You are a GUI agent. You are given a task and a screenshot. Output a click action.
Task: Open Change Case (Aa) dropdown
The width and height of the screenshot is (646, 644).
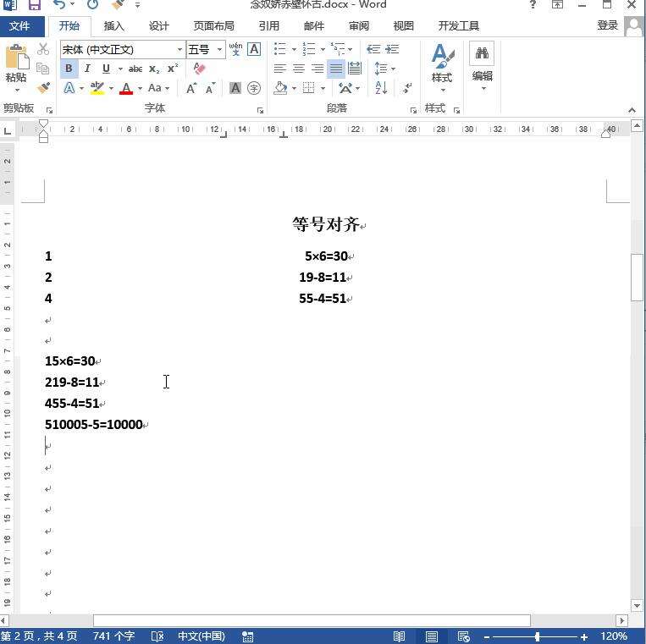158,88
